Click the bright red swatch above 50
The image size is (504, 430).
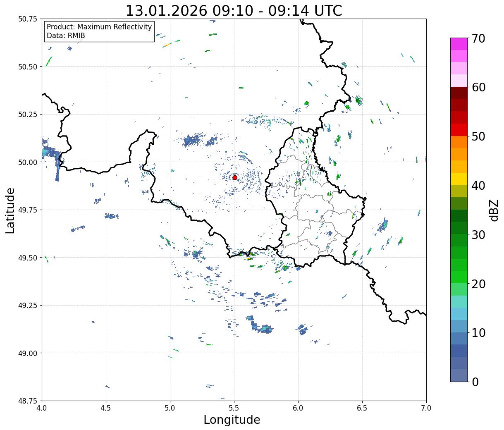point(459,130)
